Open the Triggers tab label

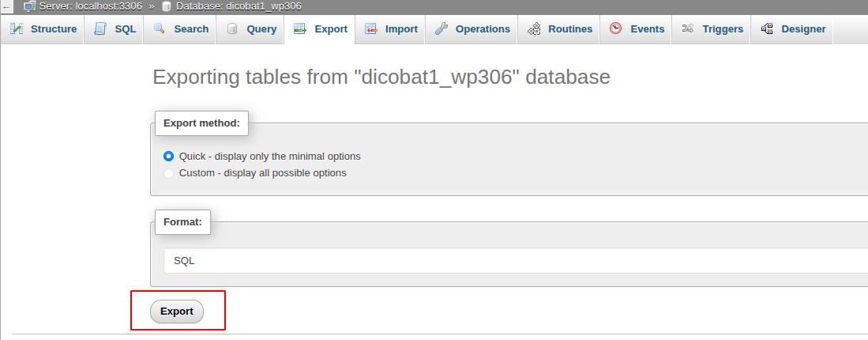point(723,28)
